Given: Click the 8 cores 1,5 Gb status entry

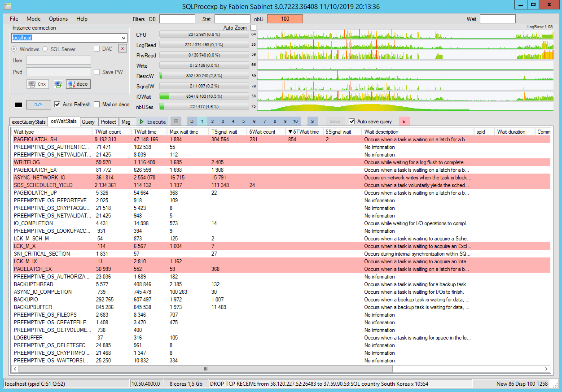Looking at the screenshot, I should (186, 384).
